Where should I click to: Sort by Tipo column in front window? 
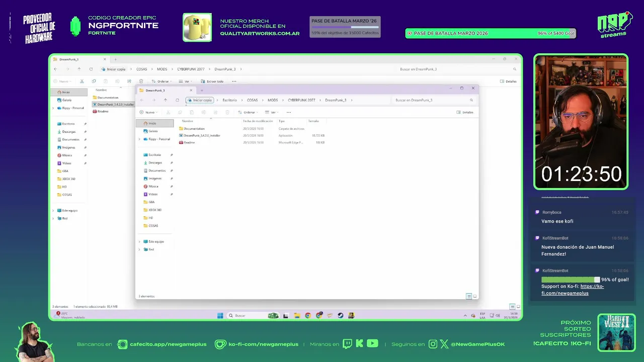click(x=282, y=121)
